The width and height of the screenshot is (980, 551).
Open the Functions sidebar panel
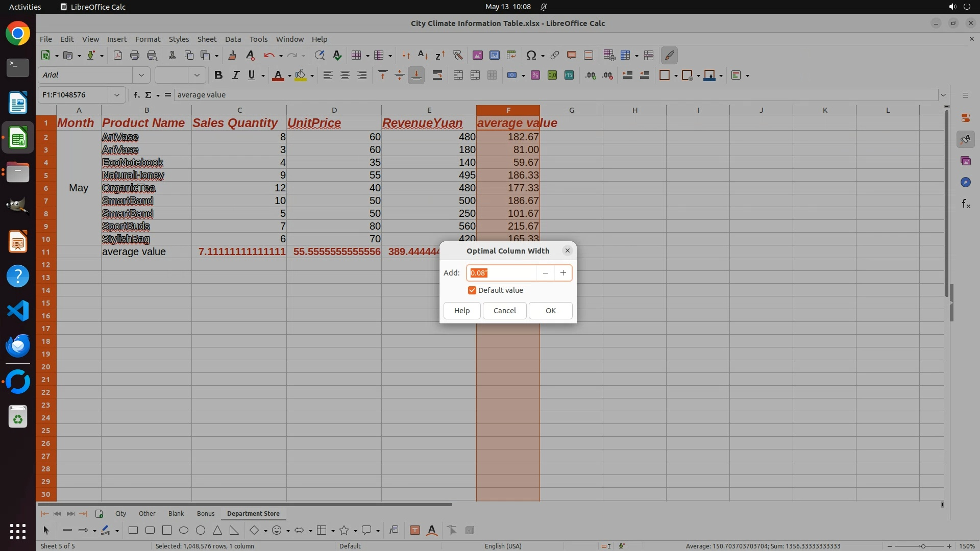pyautogui.click(x=966, y=204)
